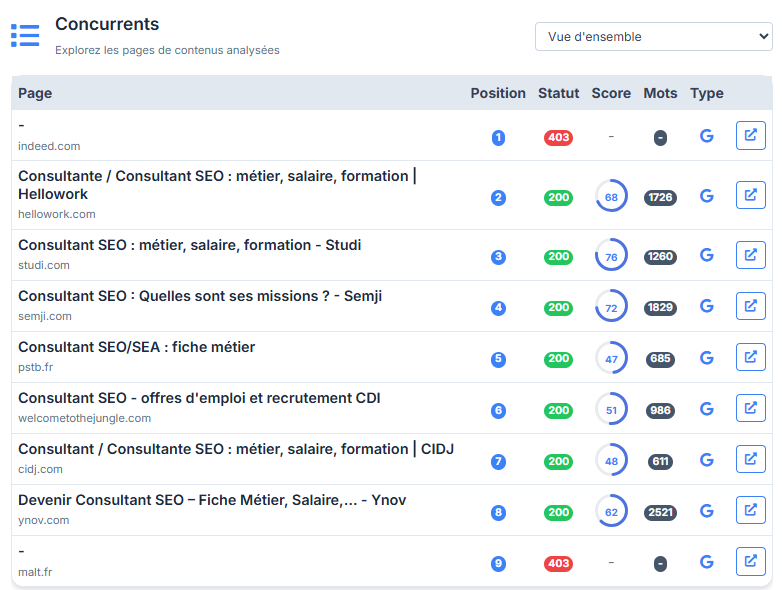The height and width of the screenshot is (590, 782).
Task: Open Consultant SEO/SEA fiche métier title
Action: pos(137,347)
